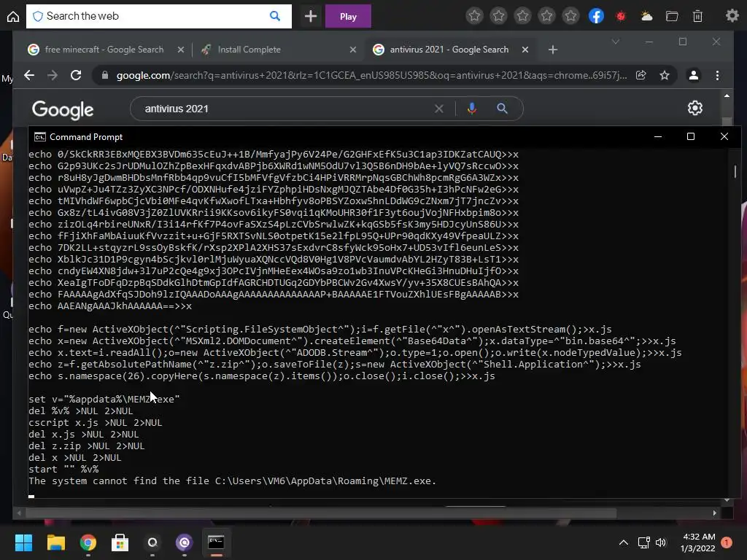Open Google quick settings gear

pos(695,108)
